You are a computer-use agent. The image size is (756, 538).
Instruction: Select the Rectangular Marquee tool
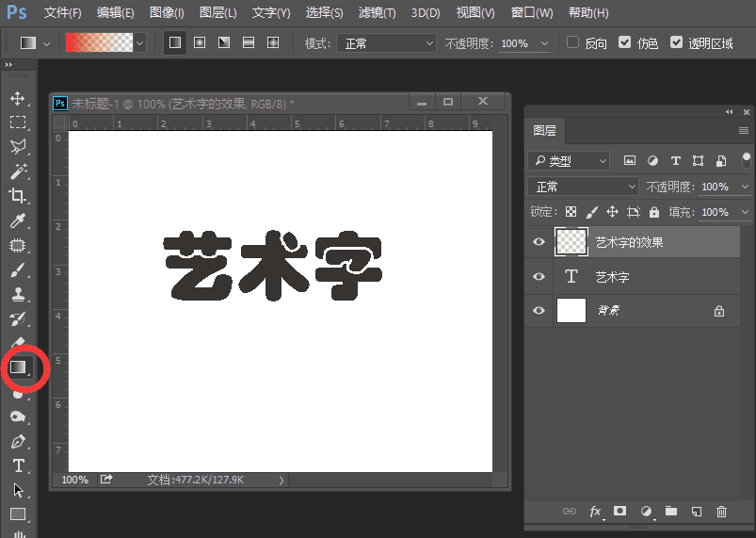click(x=18, y=122)
